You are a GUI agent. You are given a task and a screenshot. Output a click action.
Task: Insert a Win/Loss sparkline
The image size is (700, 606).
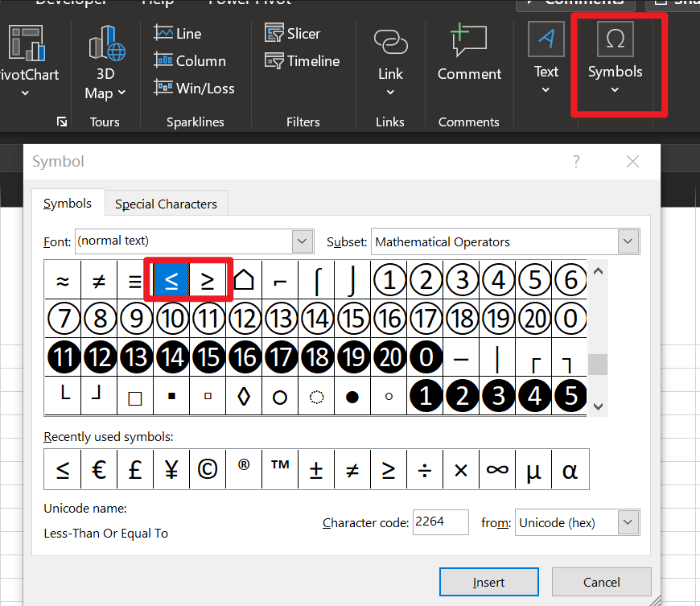194,88
